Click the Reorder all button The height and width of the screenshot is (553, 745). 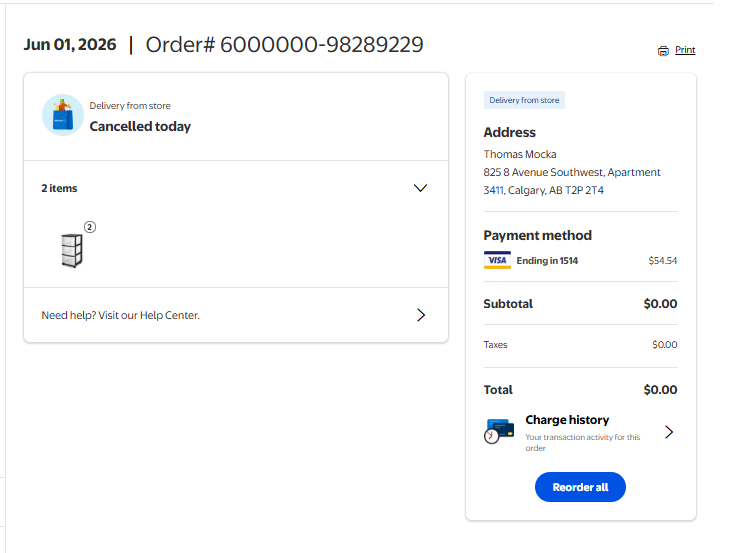click(580, 487)
